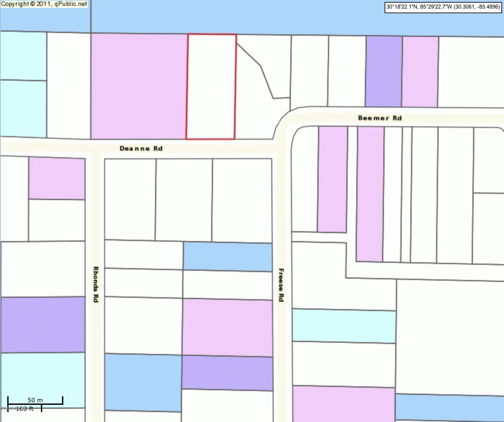504x422 pixels.
Task: Select the purple parcel north of Beemer Rd
Action: point(384,71)
